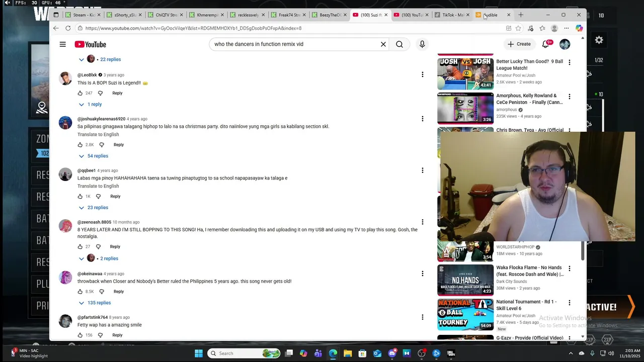Dislike the @qqbee1 comment

98,197
